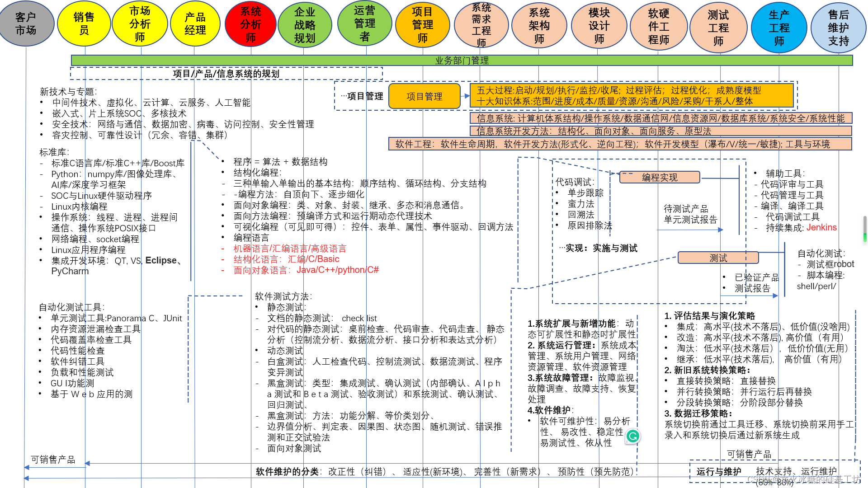
Task: Click the 运行与维护 dashed box label
Action: coord(719,472)
